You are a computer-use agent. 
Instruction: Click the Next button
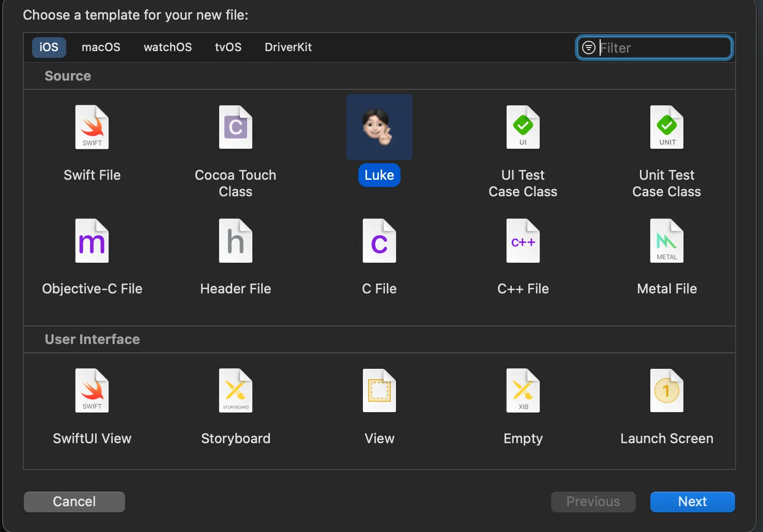pyautogui.click(x=692, y=502)
